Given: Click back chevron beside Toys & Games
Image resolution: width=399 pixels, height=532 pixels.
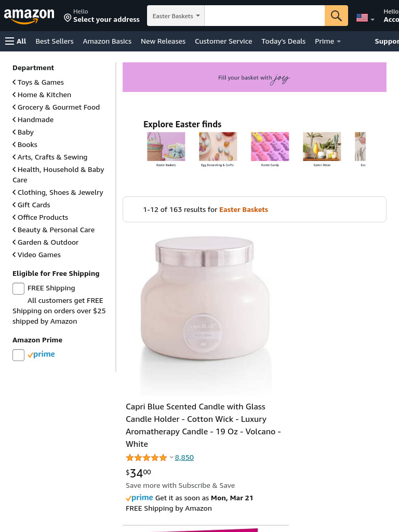Looking at the screenshot, I should (x=14, y=82).
